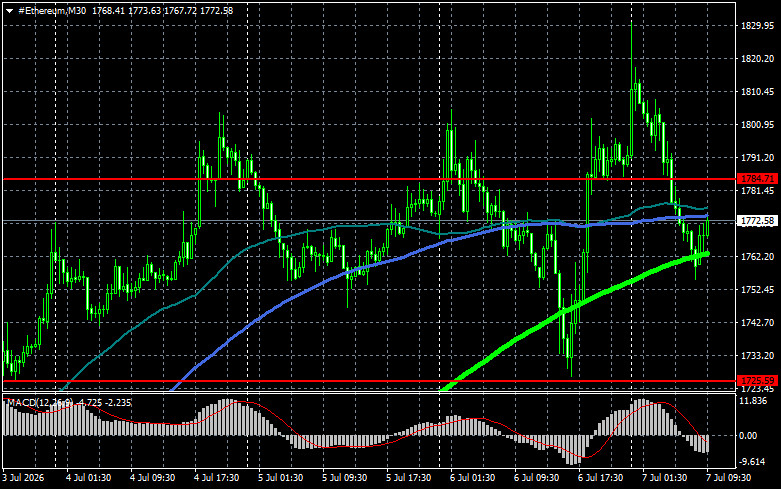The height and width of the screenshot is (489, 781).
Task: Click the 4 Jul 17:30 time label
Action: tap(217, 478)
